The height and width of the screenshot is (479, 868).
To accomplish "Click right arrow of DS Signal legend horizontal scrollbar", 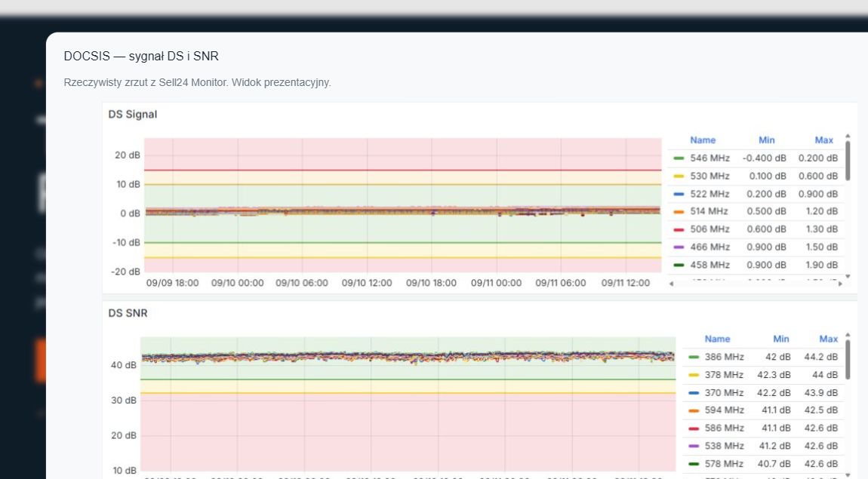I will coord(840,284).
